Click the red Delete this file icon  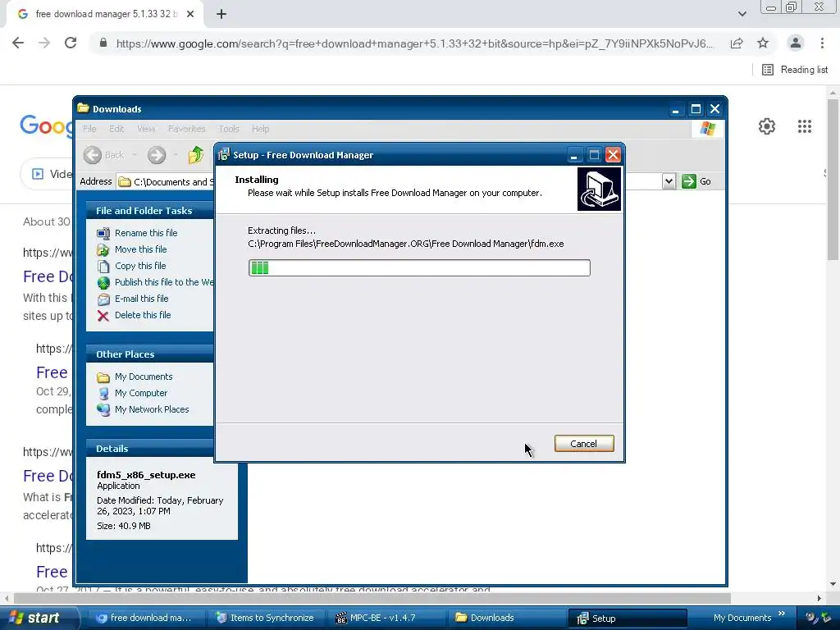103,316
